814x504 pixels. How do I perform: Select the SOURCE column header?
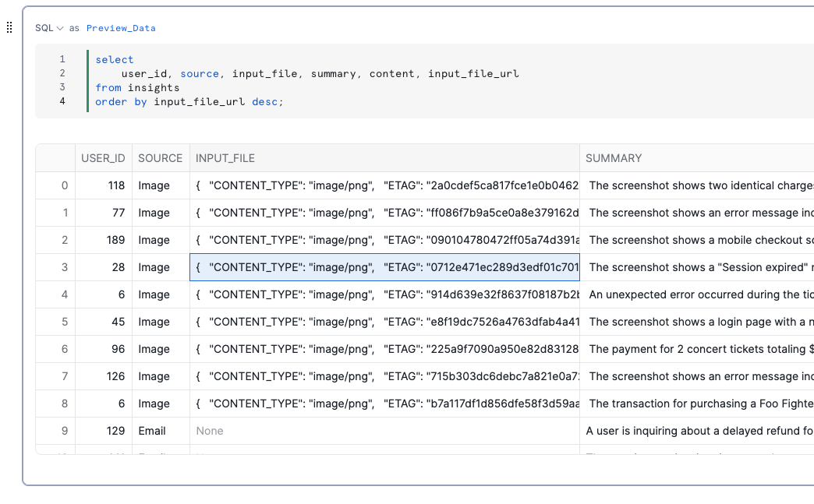point(160,157)
